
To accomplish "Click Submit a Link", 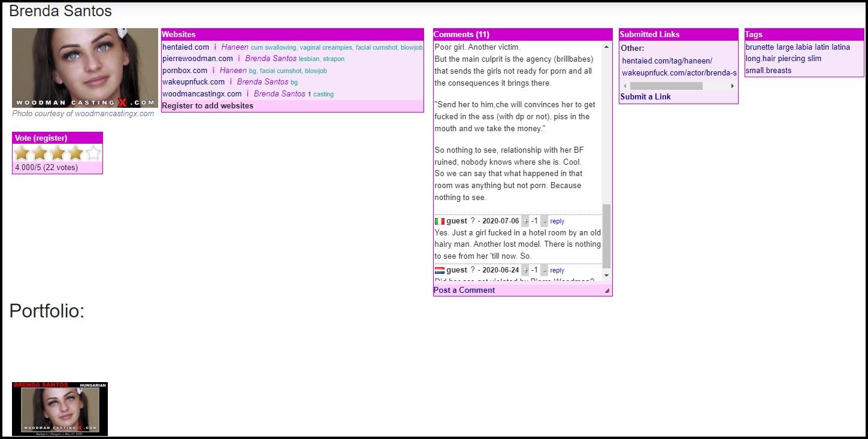I will (645, 97).
